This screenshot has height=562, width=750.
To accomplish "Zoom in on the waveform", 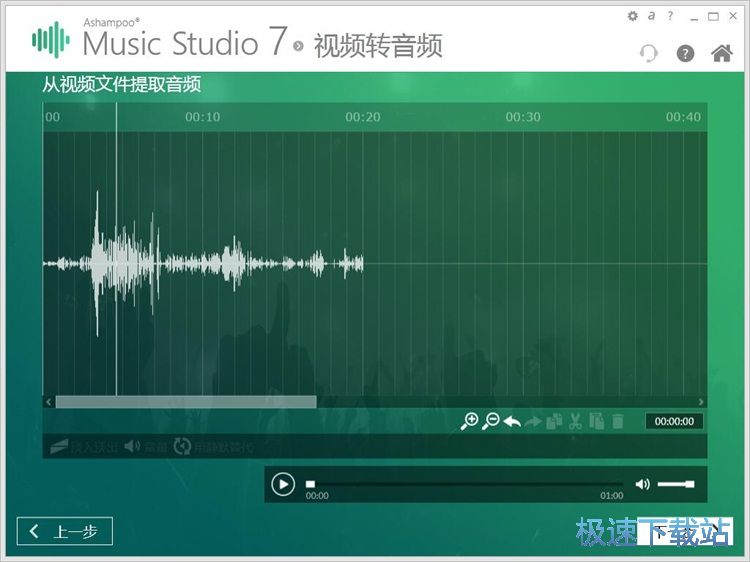I will click(469, 421).
